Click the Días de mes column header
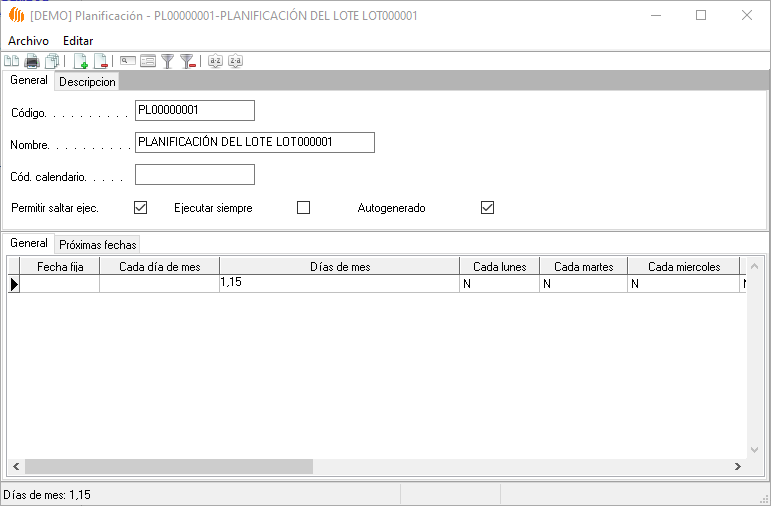771x506 pixels. pos(340,267)
